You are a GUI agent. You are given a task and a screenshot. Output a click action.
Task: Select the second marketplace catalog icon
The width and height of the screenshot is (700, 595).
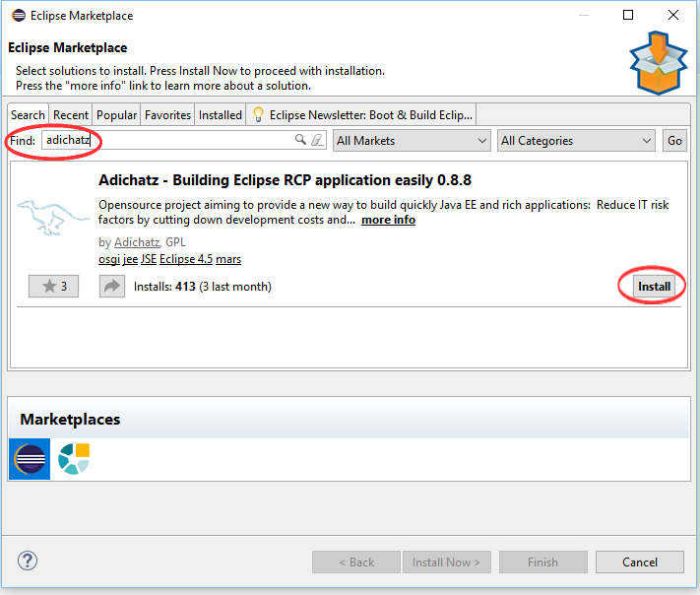(x=74, y=459)
